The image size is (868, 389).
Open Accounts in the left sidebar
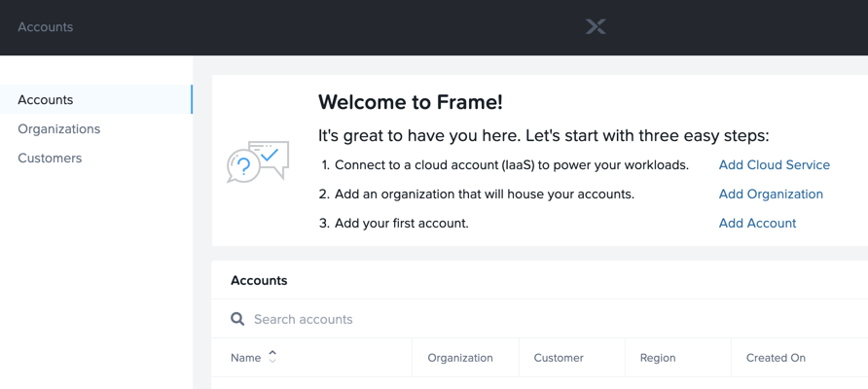pos(46,99)
